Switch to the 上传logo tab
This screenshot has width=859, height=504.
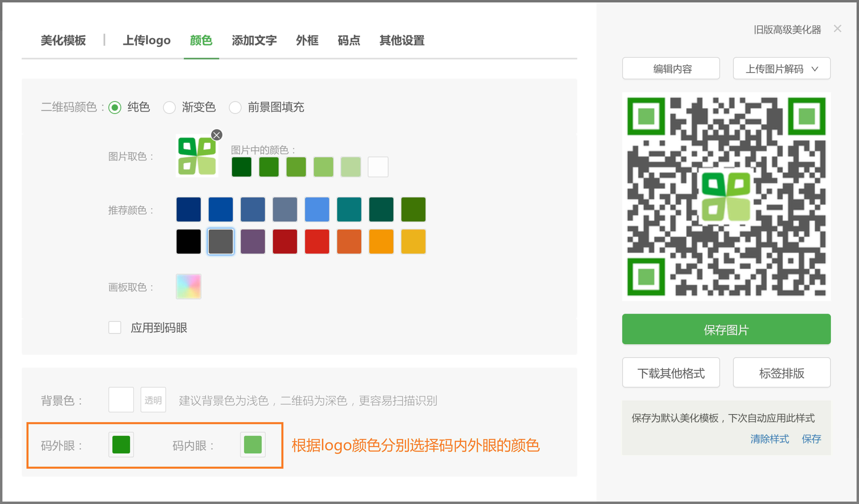coord(147,40)
